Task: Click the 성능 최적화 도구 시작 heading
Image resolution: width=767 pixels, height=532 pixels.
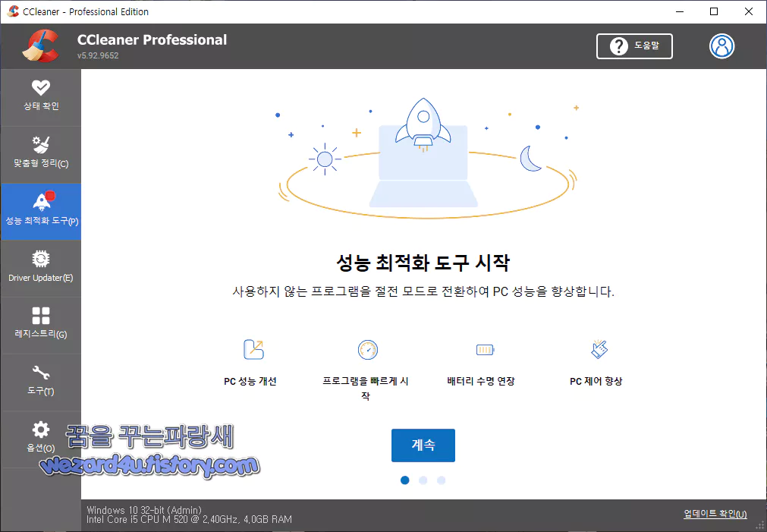Action: pos(423,263)
